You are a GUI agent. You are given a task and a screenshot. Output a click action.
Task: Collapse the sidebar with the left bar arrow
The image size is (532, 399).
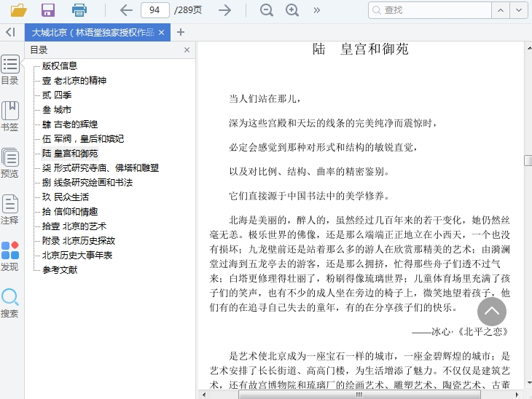(10, 32)
